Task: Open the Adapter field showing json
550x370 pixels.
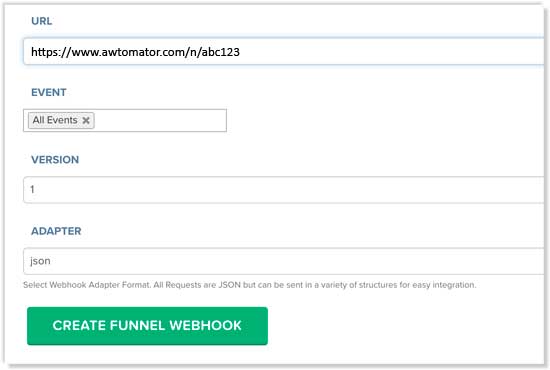Action: [284, 261]
